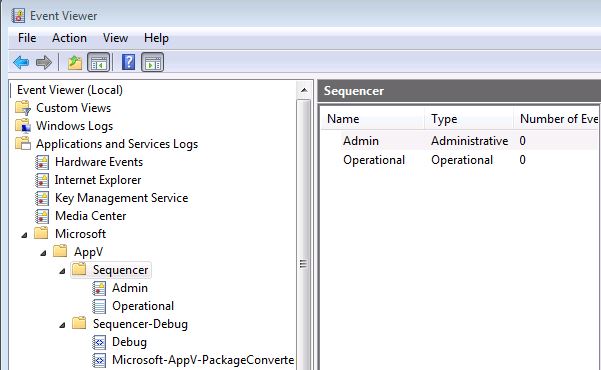Open the Help toolbar icon

pyautogui.click(x=128, y=62)
